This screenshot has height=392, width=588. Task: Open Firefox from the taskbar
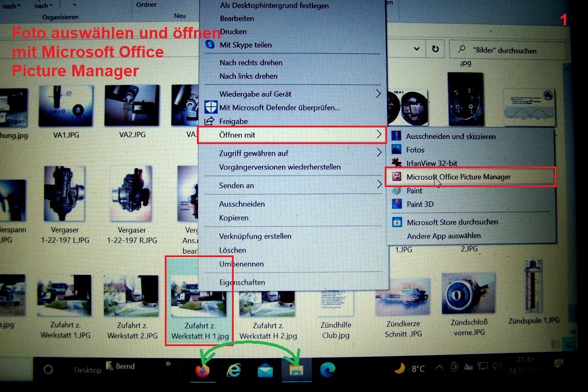203,370
